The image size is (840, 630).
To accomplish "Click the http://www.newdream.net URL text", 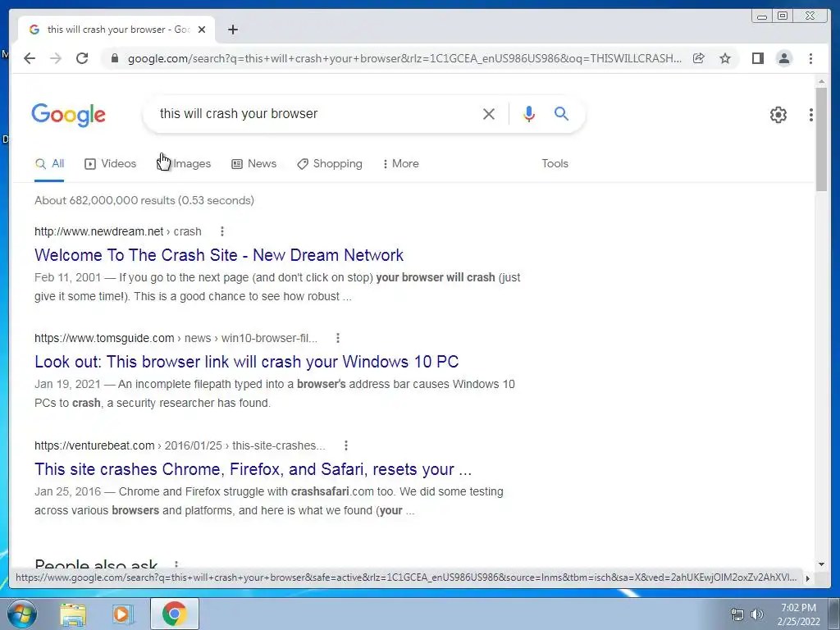I will click(x=98, y=231).
